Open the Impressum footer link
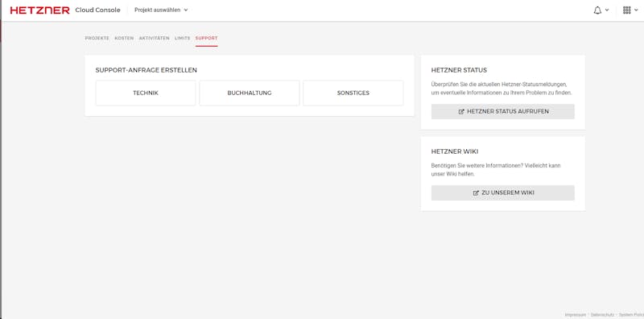The image size is (644, 319). coord(575,315)
